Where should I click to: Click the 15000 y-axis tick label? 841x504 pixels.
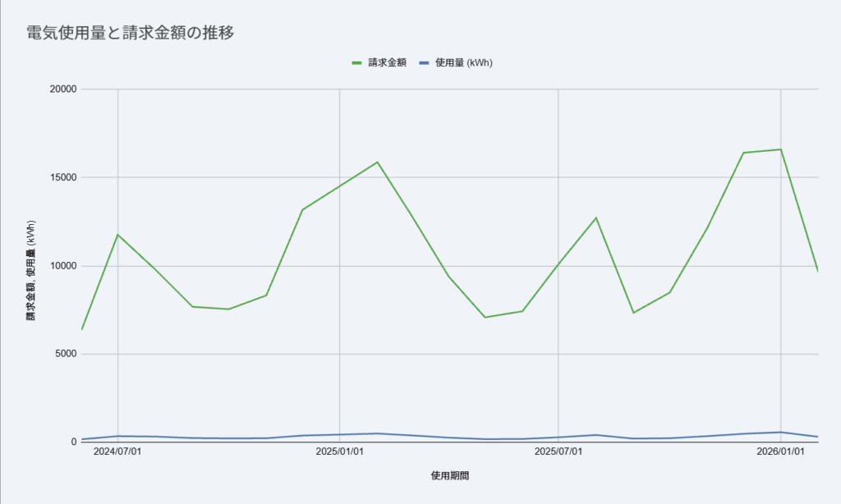click(x=63, y=177)
